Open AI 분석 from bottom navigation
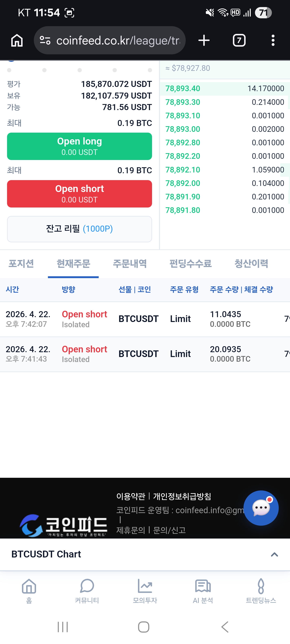Screen dimensions: 290x644 click(x=203, y=590)
